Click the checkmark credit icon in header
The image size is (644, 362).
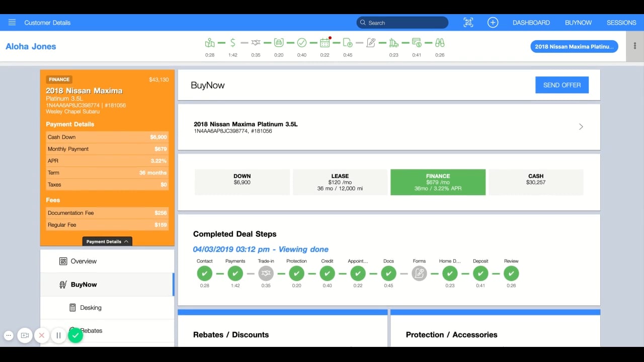[x=302, y=43]
